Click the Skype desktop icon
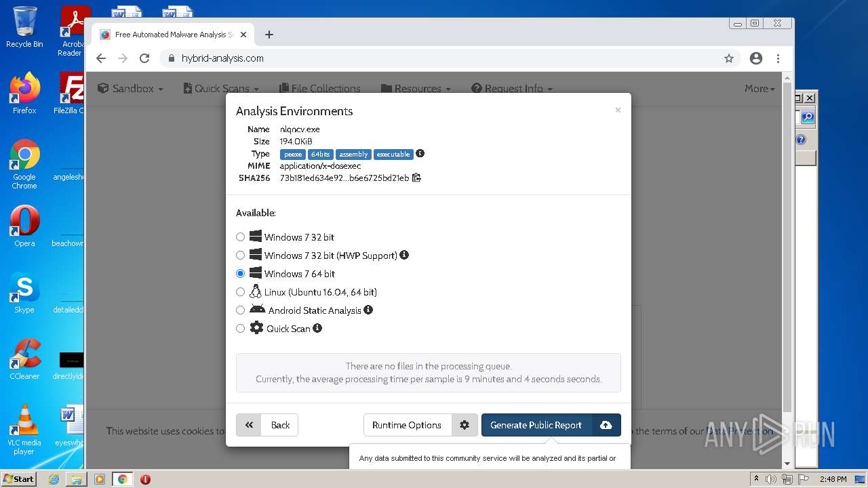This screenshot has width=868, height=488. coord(24,293)
